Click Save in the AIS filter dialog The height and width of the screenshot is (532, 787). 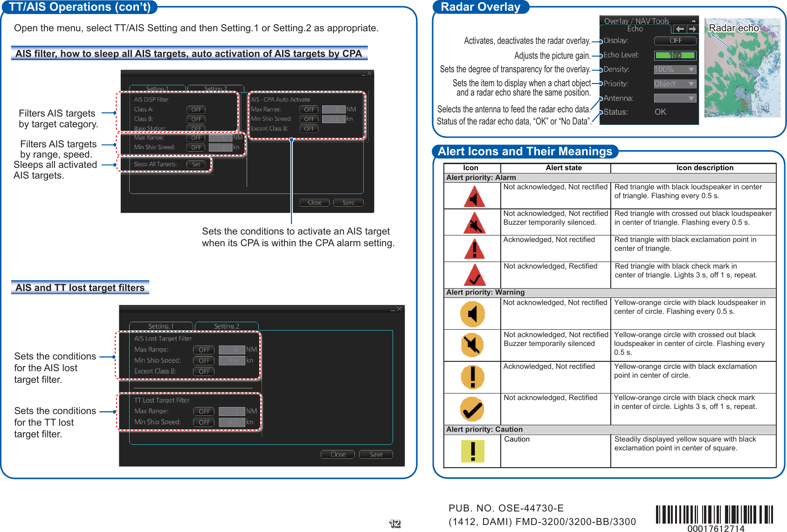[x=348, y=202]
